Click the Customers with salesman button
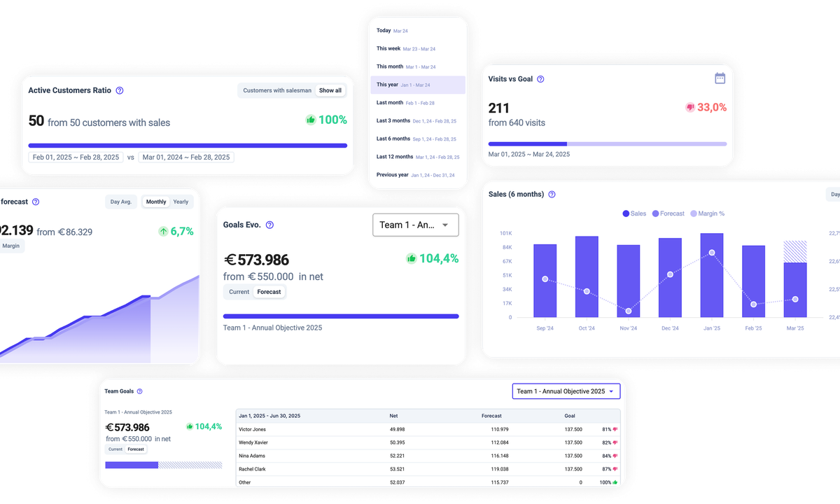 (x=276, y=90)
